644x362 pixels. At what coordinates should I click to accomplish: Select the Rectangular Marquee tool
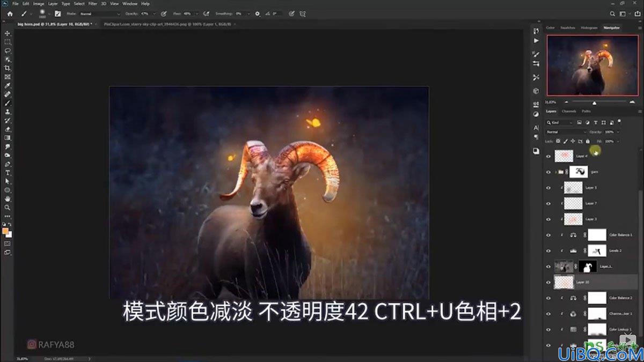[8, 42]
